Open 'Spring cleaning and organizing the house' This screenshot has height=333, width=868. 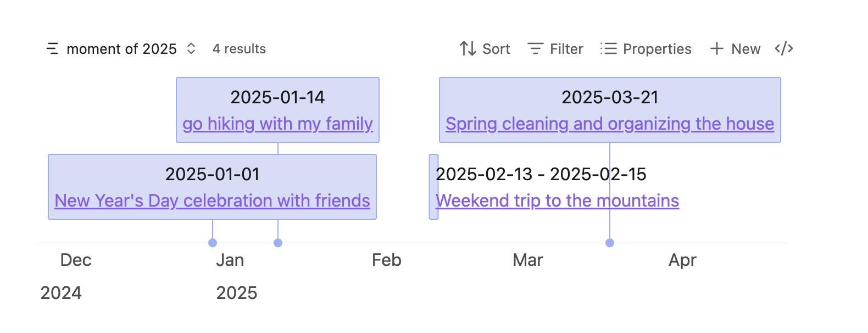610,124
